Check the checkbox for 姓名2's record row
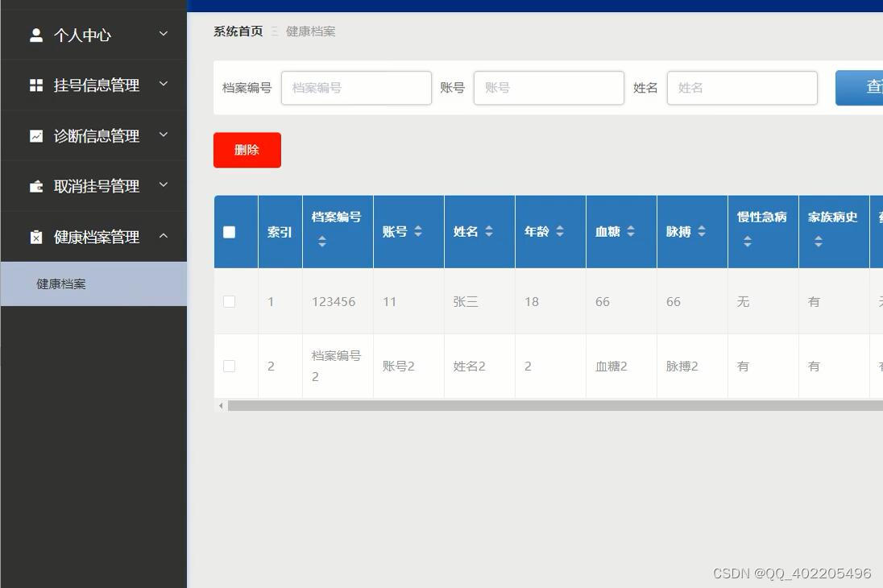The image size is (883, 588). tap(230, 365)
